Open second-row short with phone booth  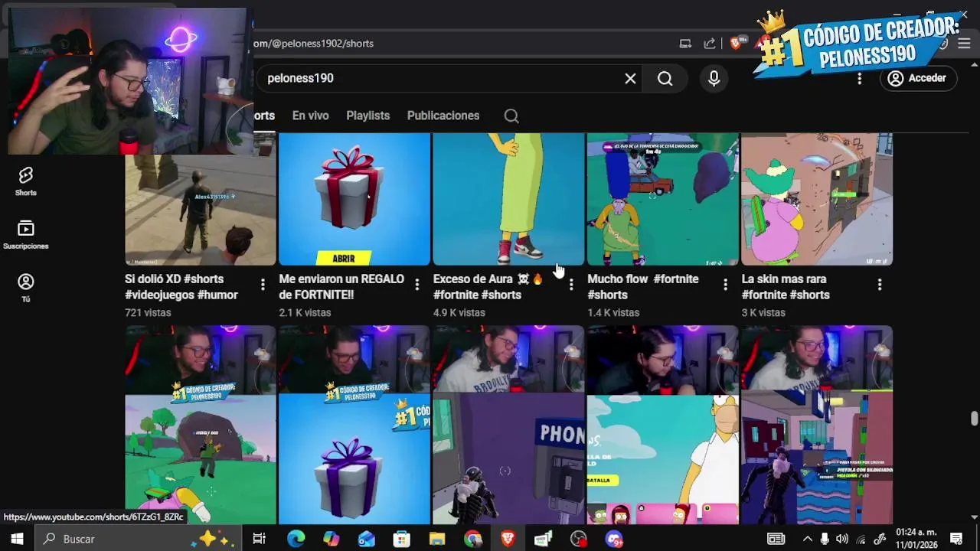508,425
